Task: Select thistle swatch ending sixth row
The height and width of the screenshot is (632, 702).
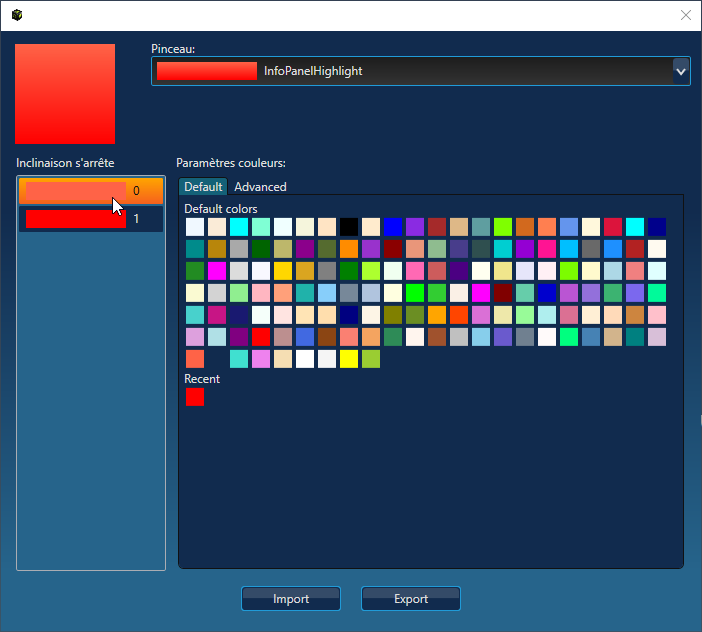Action: tap(657, 337)
